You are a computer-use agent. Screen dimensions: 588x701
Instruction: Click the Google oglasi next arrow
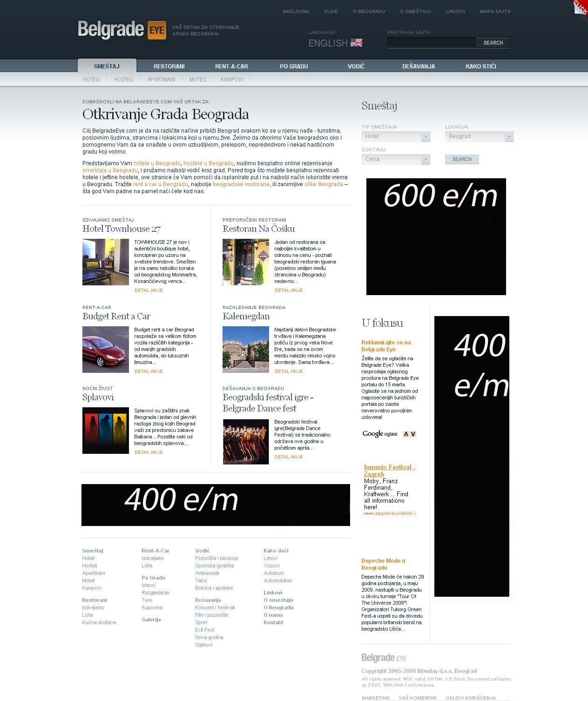pyautogui.click(x=413, y=434)
